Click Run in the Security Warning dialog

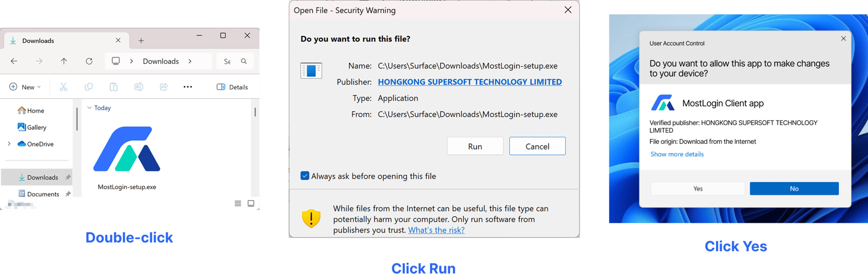point(475,146)
